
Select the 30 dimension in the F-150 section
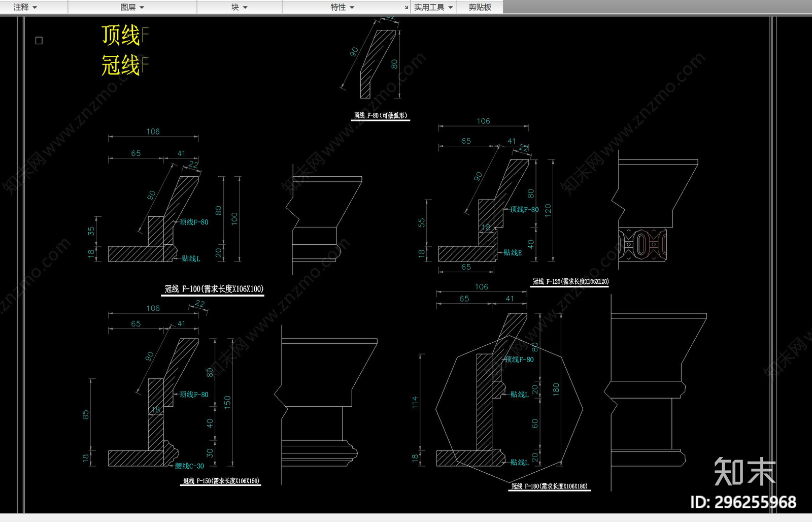pyautogui.click(x=210, y=452)
